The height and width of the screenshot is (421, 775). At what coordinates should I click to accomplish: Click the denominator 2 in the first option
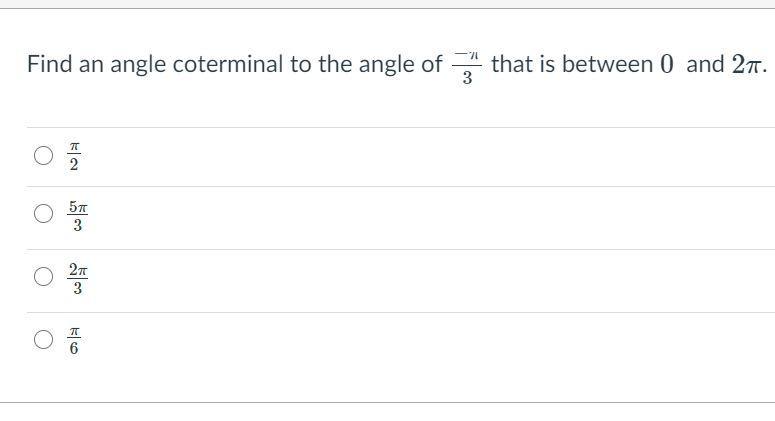pos(74,165)
